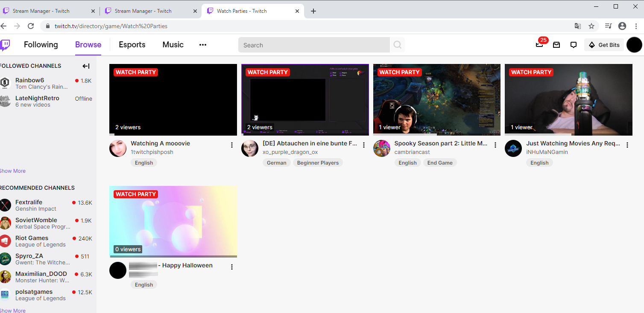Expand Show More under Followed Channels
This screenshot has height=313, width=644.
(13, 171)
